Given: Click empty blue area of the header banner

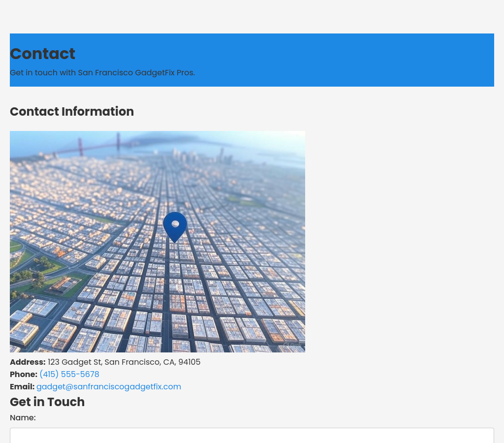Looking at the screenshot, I should pyautogui.click(x=345, y=59).
